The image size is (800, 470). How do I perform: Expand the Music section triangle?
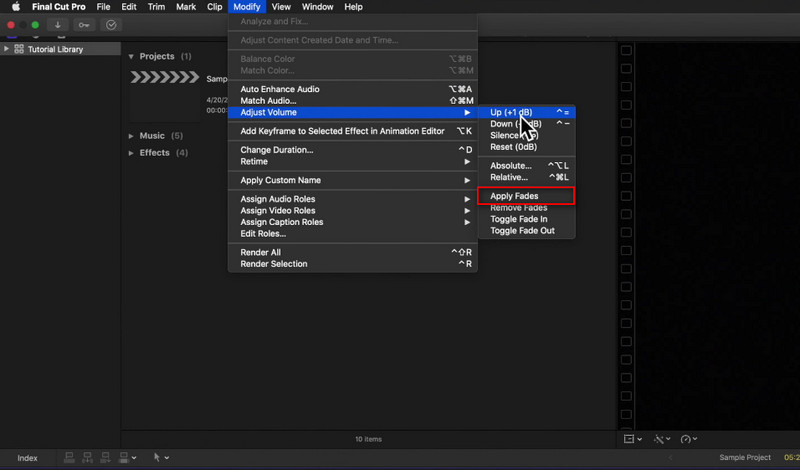pos(131,136)
